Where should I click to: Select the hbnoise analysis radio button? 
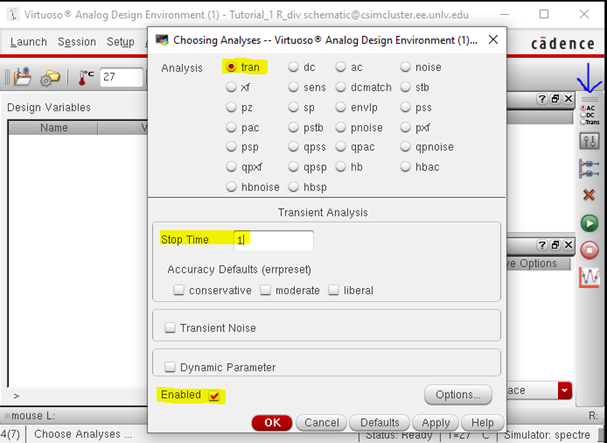click(231, 187)
